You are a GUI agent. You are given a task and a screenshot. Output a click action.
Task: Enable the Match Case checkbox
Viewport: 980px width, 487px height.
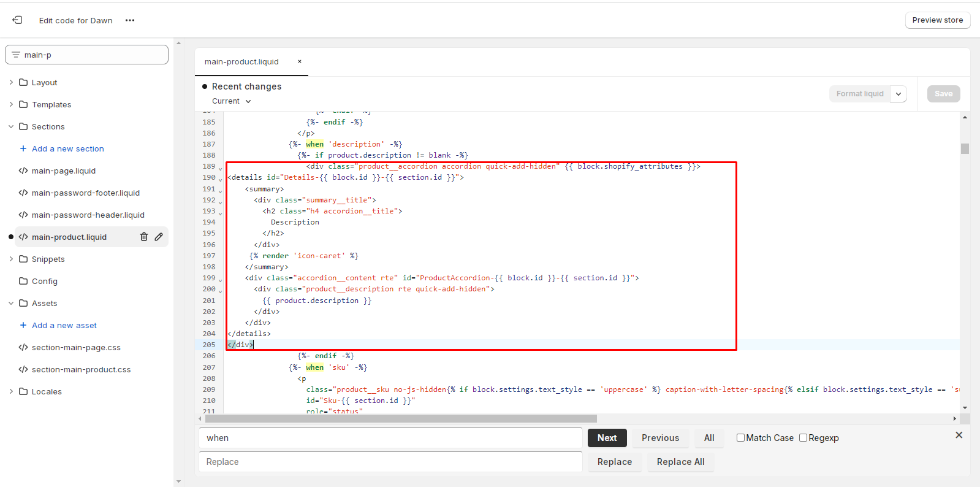(x=740, y=438)
